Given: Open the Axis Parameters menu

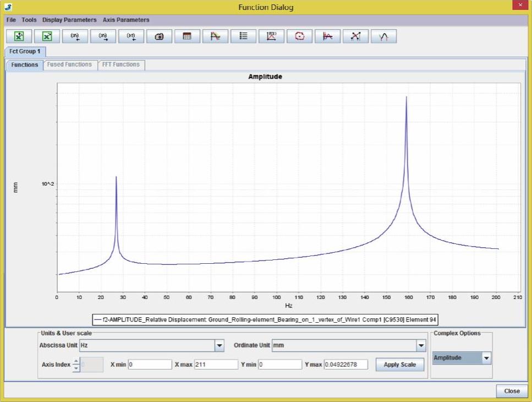Looking at the screenshot, I should pos(126,20).
